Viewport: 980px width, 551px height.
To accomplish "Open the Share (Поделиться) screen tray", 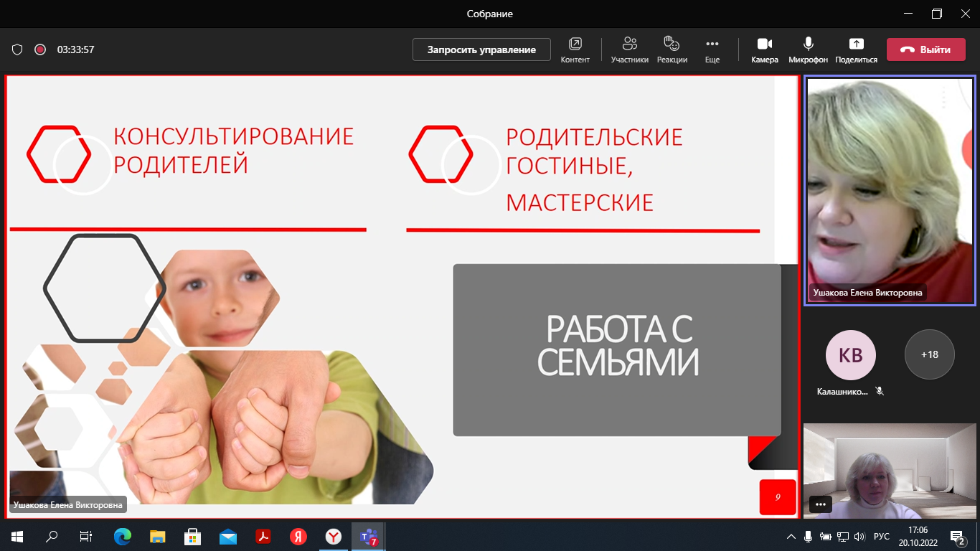I will (x=856, y=50).
